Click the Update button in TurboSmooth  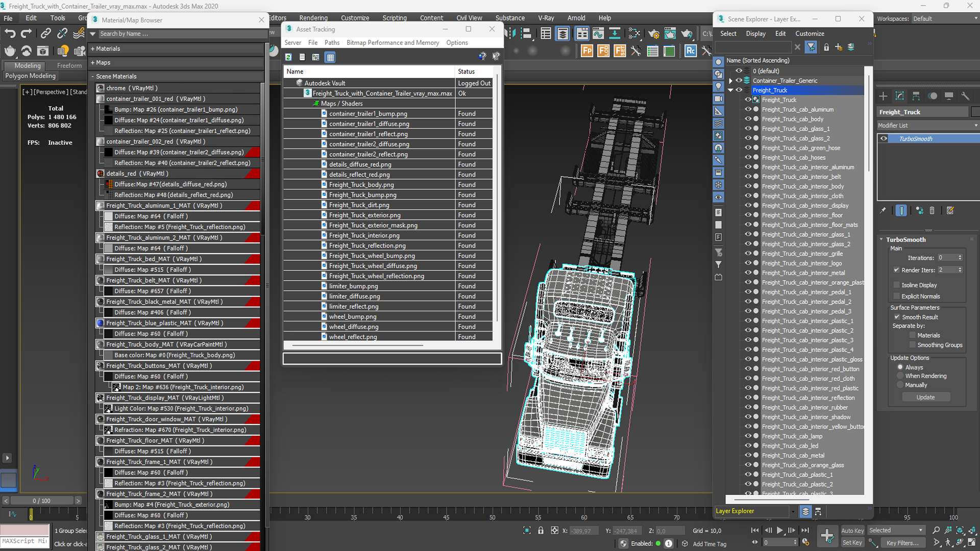click(925, 397)
